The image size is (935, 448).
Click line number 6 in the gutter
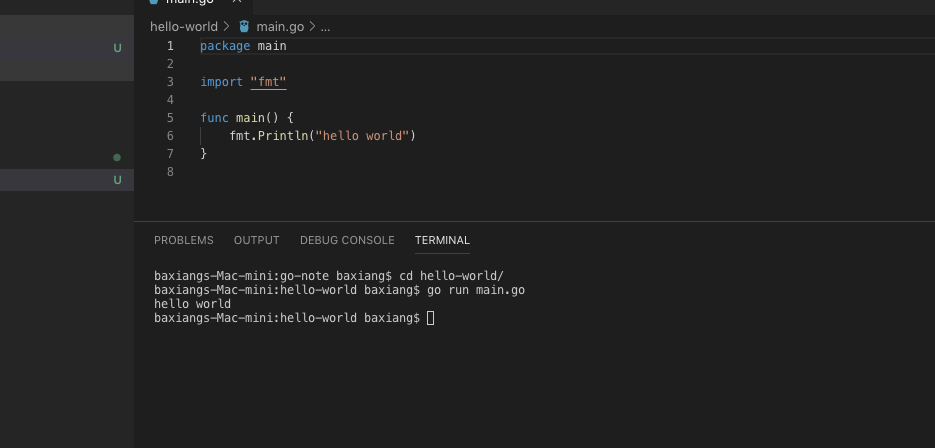170,136
